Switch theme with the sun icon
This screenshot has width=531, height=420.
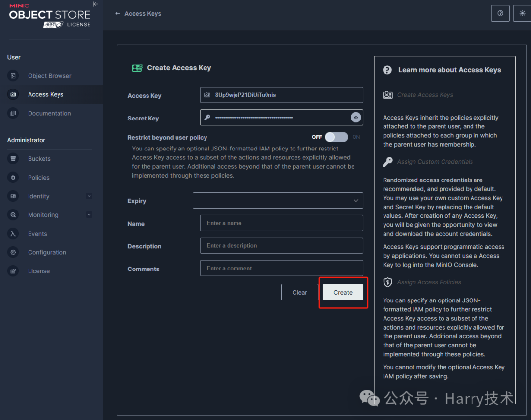522,13
